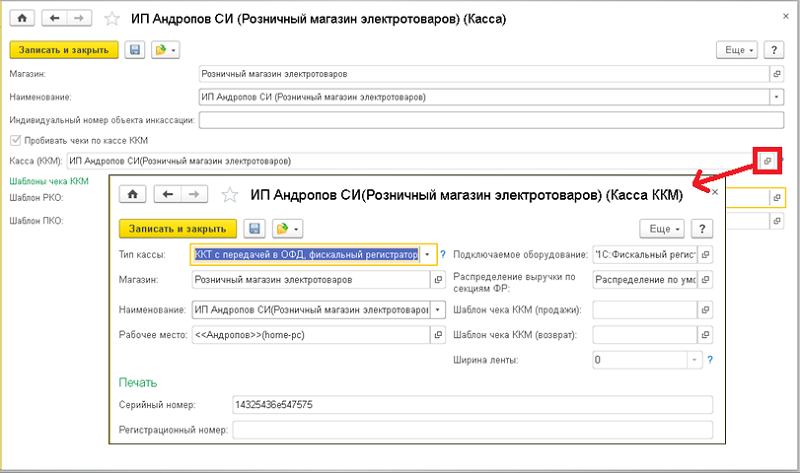Screen dimensions: 800x473
Task: Open help in Касса window
Action: [x=774, y=49]
